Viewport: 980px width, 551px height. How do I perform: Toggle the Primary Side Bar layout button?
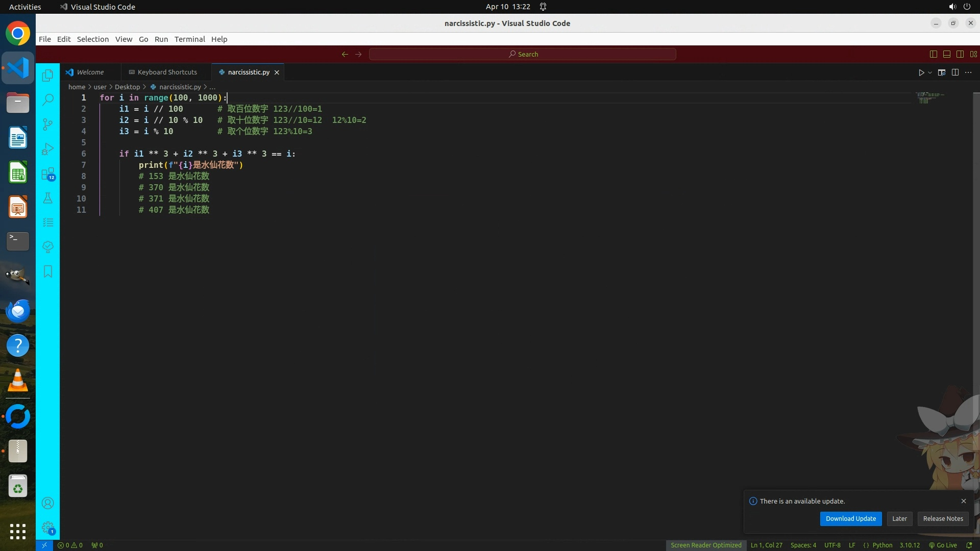tap(933, 54)
